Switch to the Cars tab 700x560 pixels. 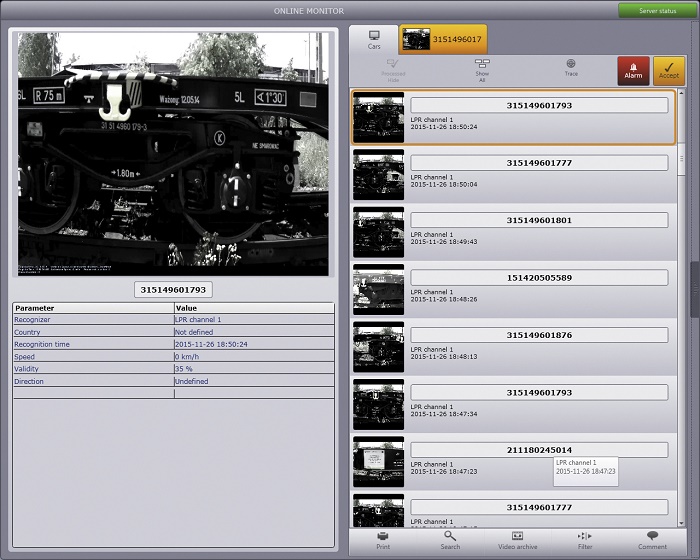pyautogui.click(x=374, y=39)
